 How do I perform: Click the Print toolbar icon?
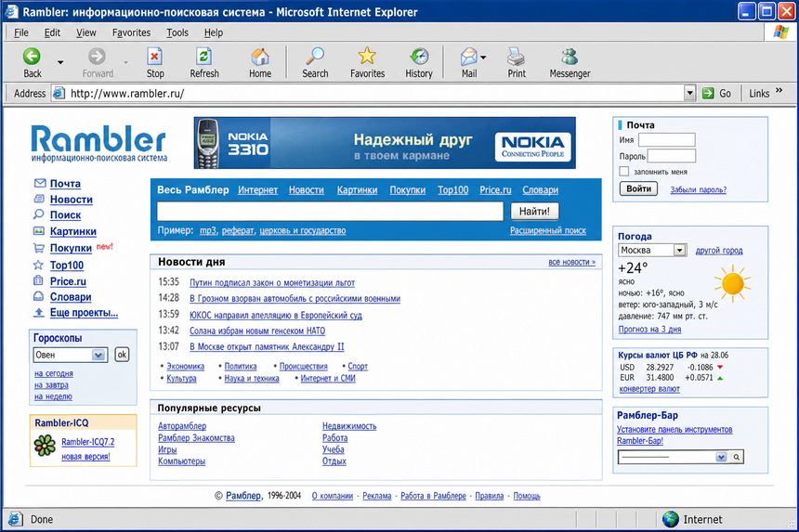click(517, 57)
